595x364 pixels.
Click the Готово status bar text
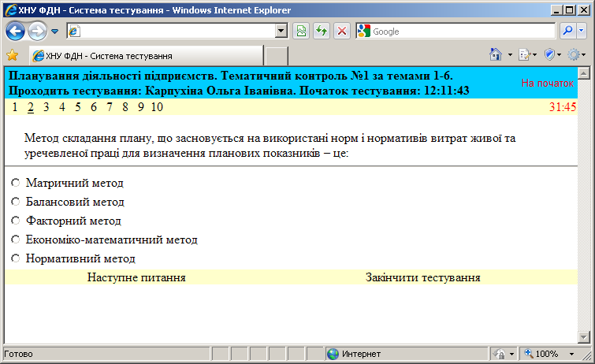coord(18,354)
